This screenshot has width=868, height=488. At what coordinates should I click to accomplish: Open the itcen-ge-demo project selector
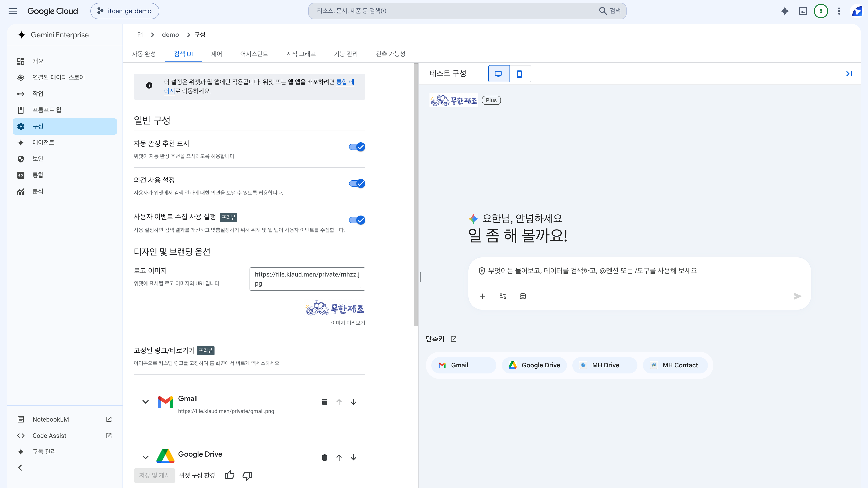pyautogui.click(x=125, y=11)
